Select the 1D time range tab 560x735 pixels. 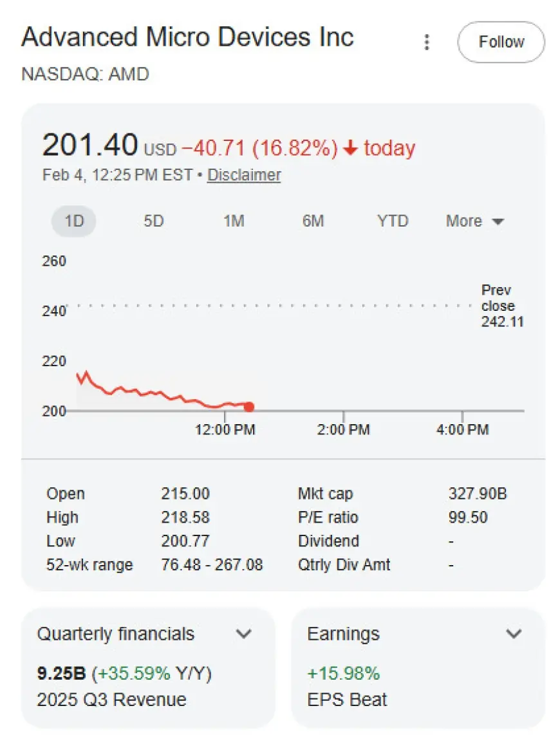click(74, 221)
